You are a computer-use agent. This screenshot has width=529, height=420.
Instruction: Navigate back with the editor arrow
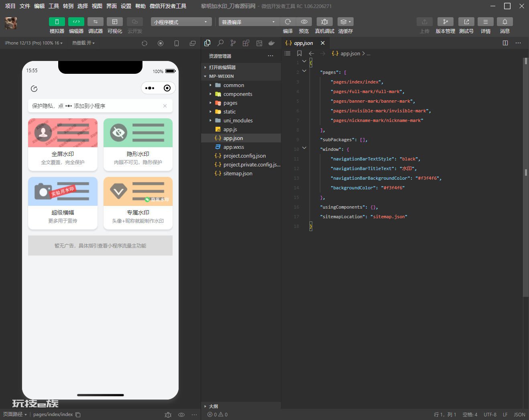click(x=311, y=53)
